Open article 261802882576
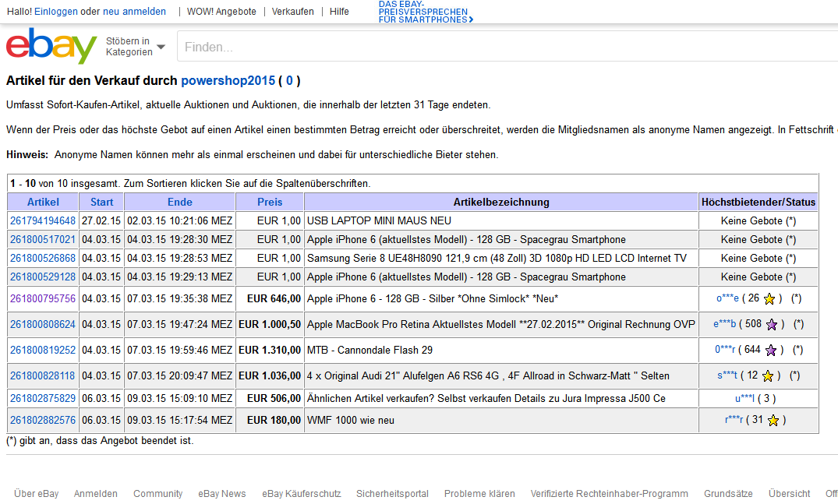The height and width of the screenshot is (504, 838). point(43,420)
